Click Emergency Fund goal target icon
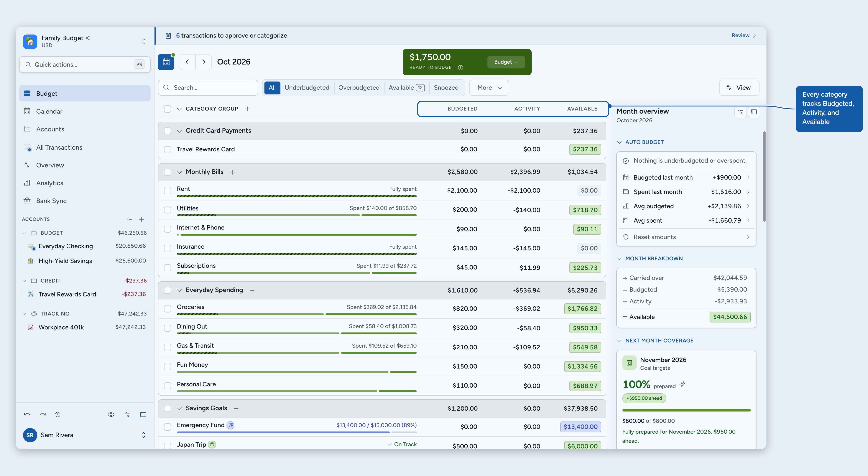 coord(230,425)
